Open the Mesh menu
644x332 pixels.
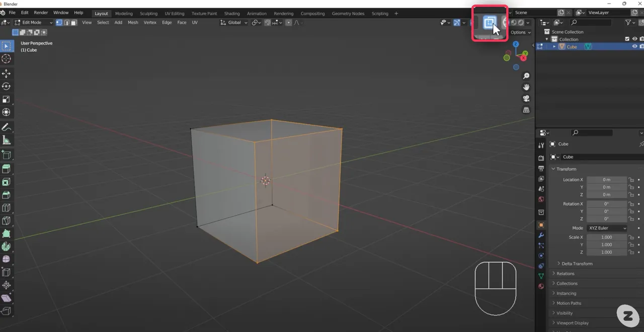point(133,22)
